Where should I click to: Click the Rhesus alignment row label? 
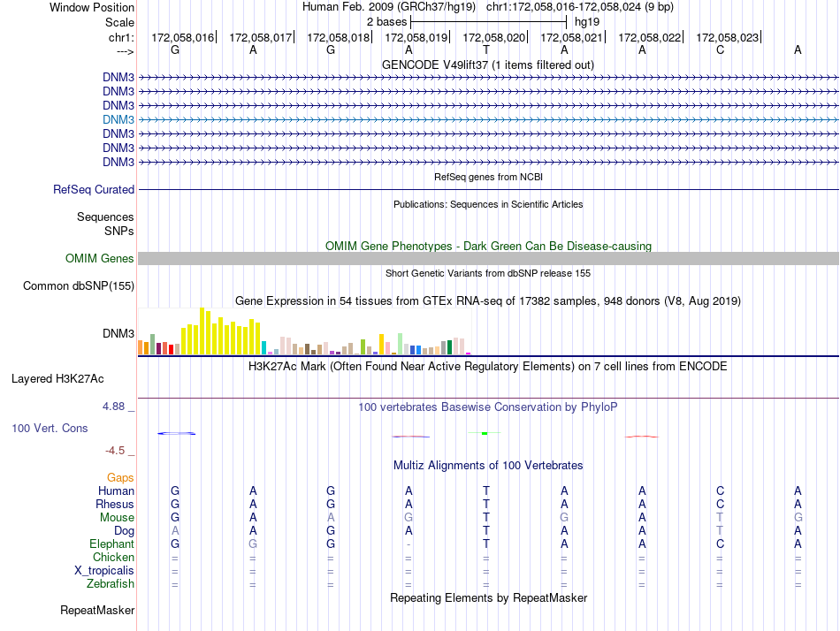pos(115,504)
